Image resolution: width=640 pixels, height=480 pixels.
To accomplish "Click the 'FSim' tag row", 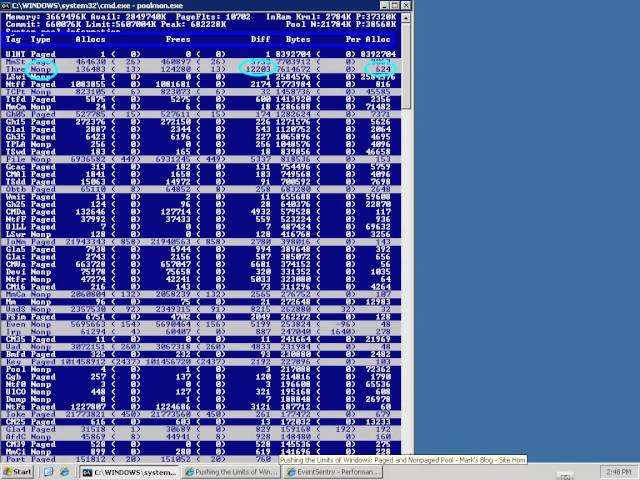I will pyautogui.click(x=200, y=317).
